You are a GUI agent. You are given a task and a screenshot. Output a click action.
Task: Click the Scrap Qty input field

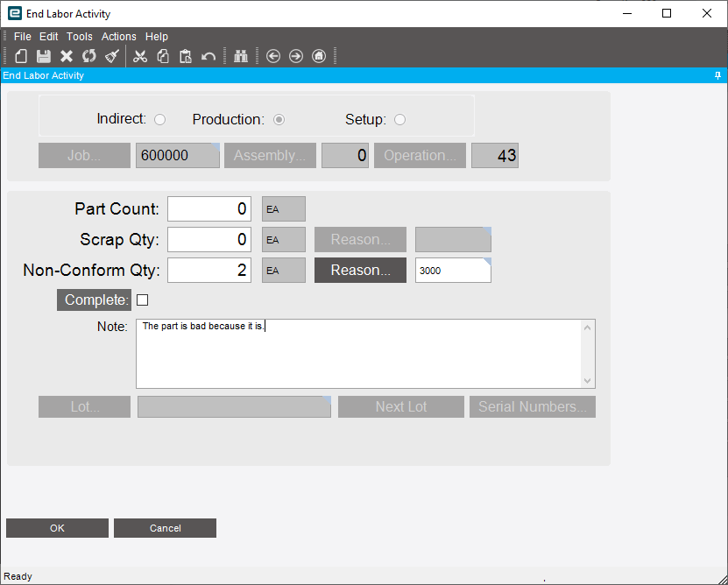(209, 240)
